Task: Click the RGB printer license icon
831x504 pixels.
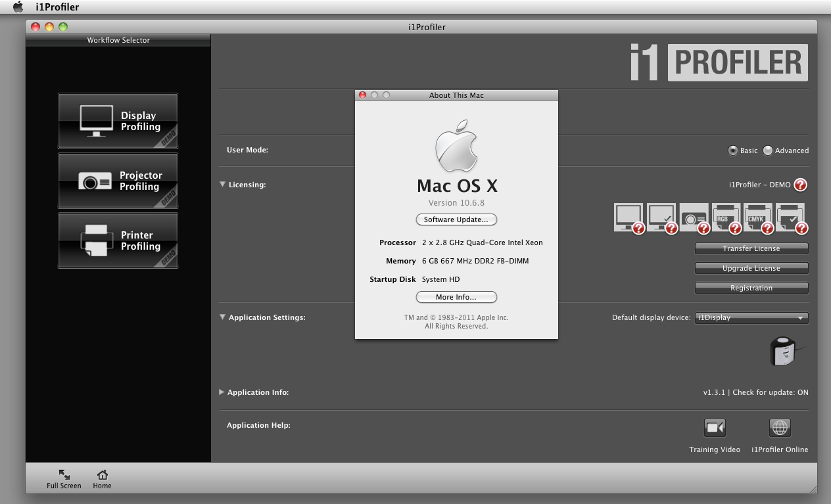Action: point(726,218)
